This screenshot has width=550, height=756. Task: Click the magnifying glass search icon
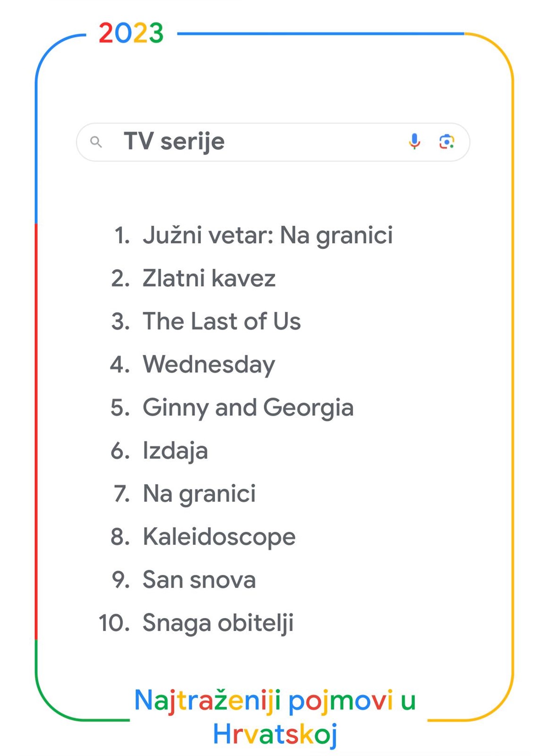(96, 142)
